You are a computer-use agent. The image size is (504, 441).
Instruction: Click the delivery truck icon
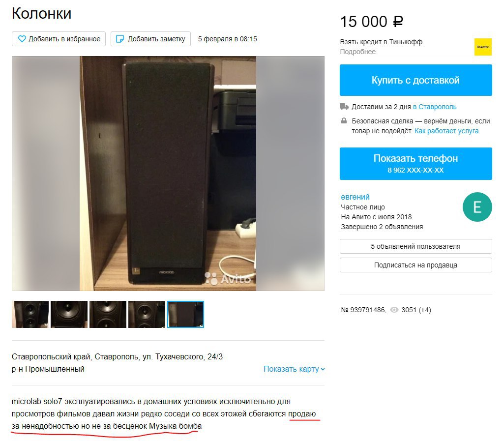[x=344, y=106]
